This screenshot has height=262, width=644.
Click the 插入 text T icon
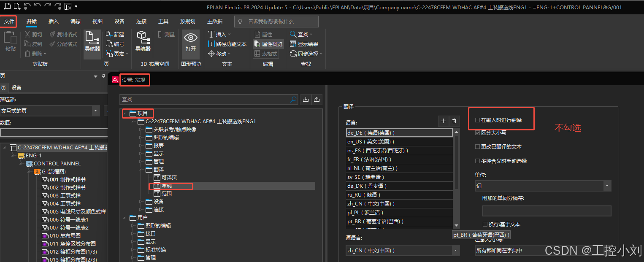pyautogui.click(x=211, y=34)
